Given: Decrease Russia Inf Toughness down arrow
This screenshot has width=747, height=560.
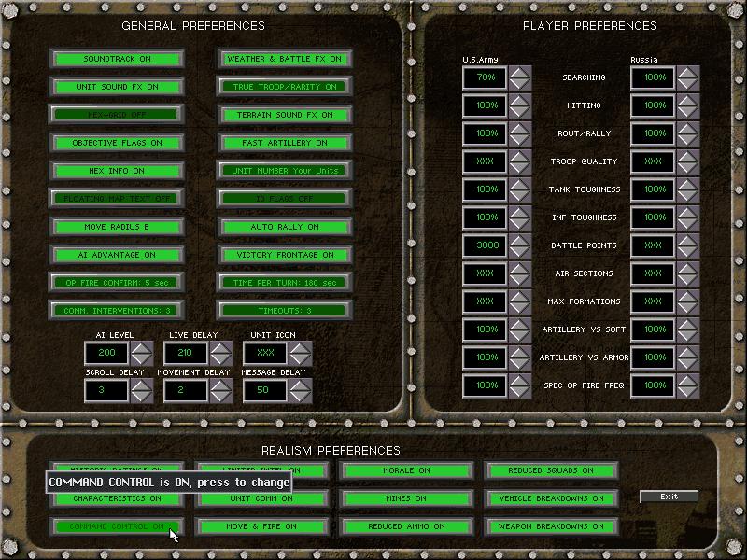Looking at the screenshot, I should click(x=688, y=224).
